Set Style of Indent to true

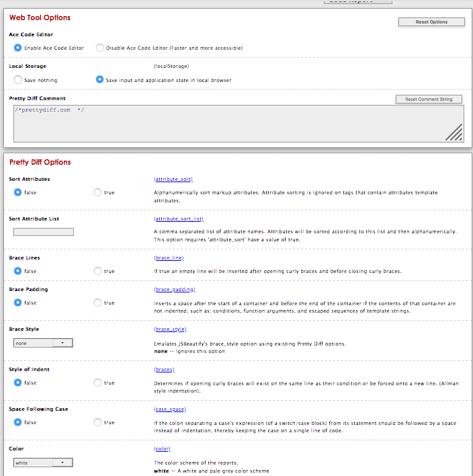[x=97, y=383]
